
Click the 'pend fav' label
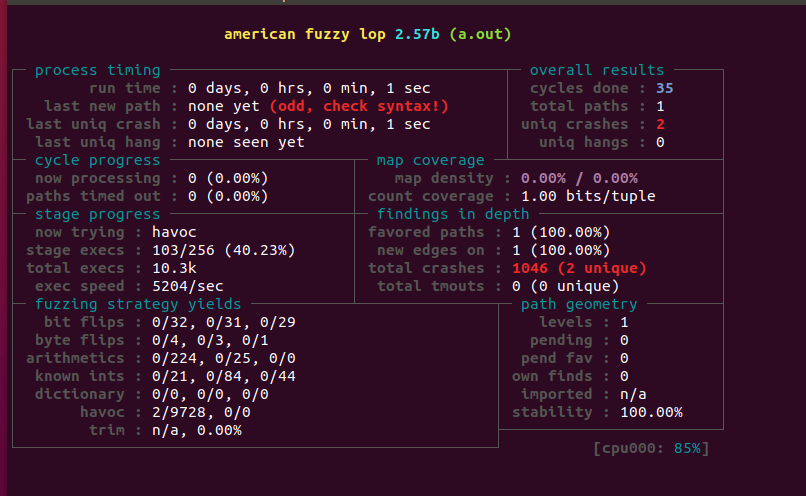click(557, 358)
